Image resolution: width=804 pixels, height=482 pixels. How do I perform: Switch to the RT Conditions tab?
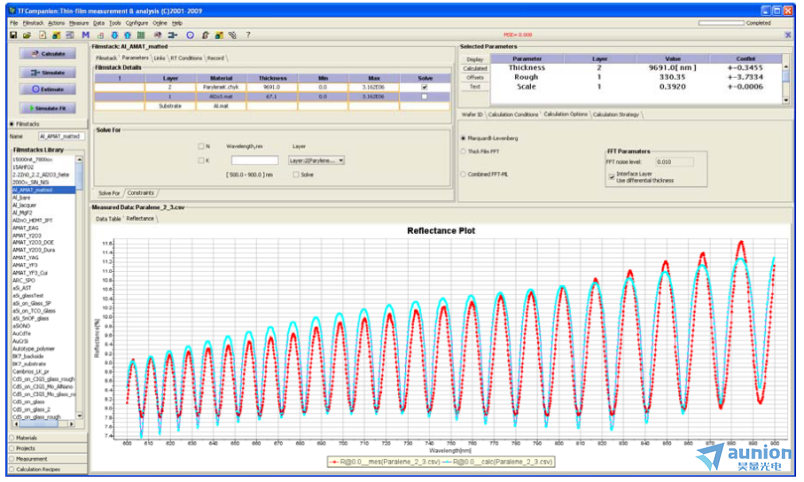click(186, 58)
